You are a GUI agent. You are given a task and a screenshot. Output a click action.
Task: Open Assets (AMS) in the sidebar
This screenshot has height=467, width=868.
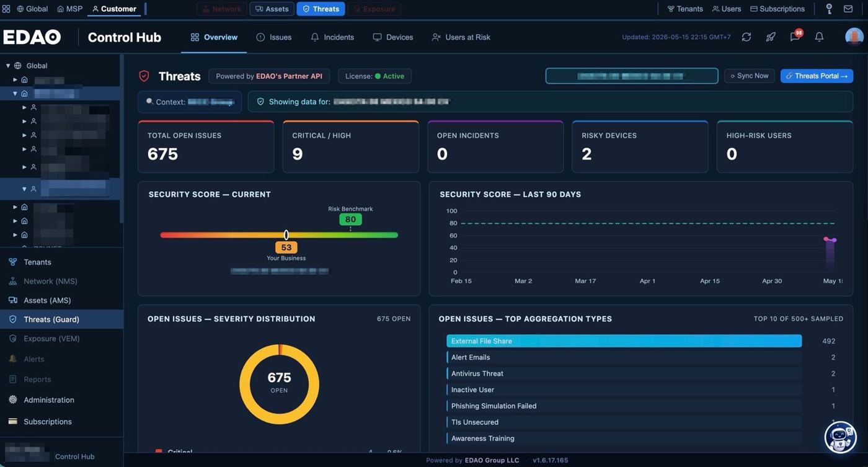(61, 300)
